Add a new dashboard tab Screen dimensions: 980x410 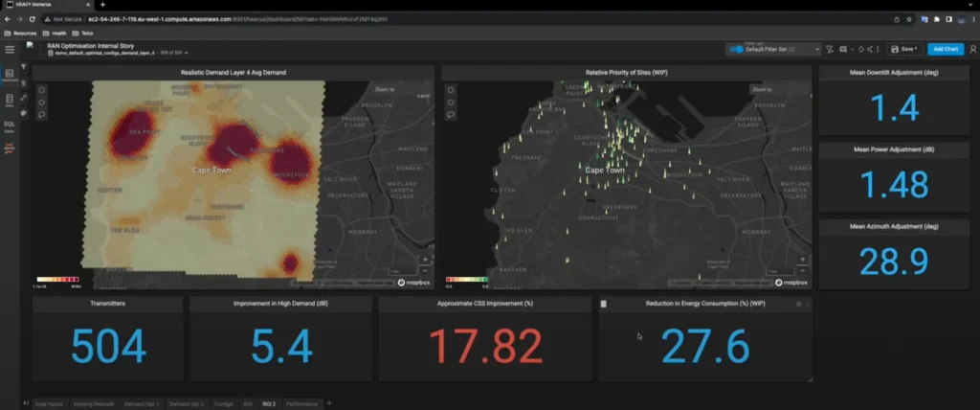click(x=329, y=403)
